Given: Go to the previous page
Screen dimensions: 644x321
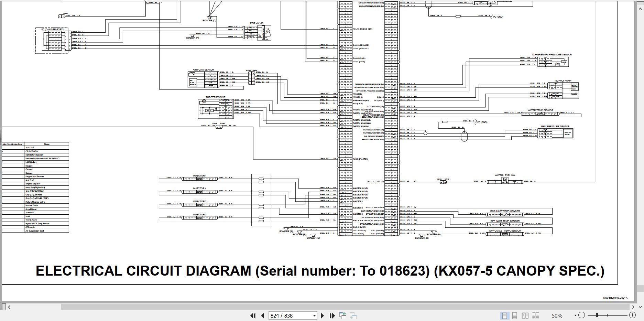Looking at the screenshot, I should [263, 315].
